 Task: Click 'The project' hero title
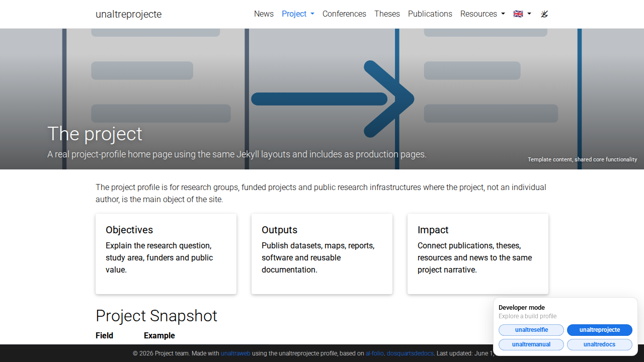(95, 134)
